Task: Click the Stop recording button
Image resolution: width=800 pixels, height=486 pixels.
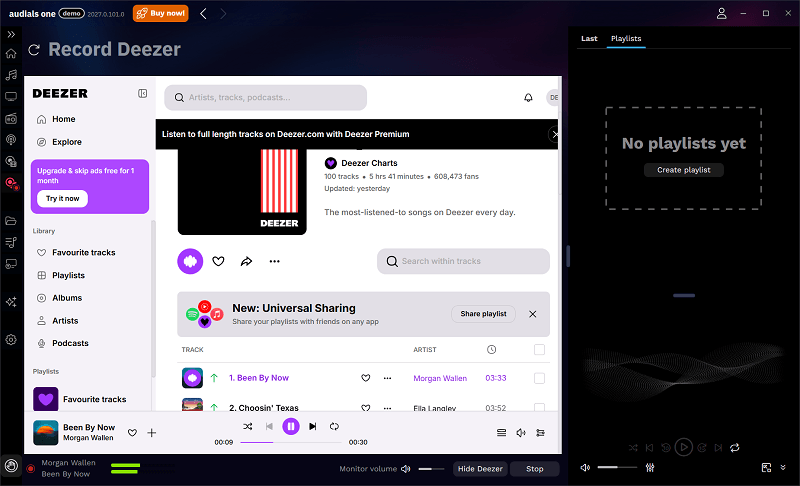Action: tap(535, 469)
